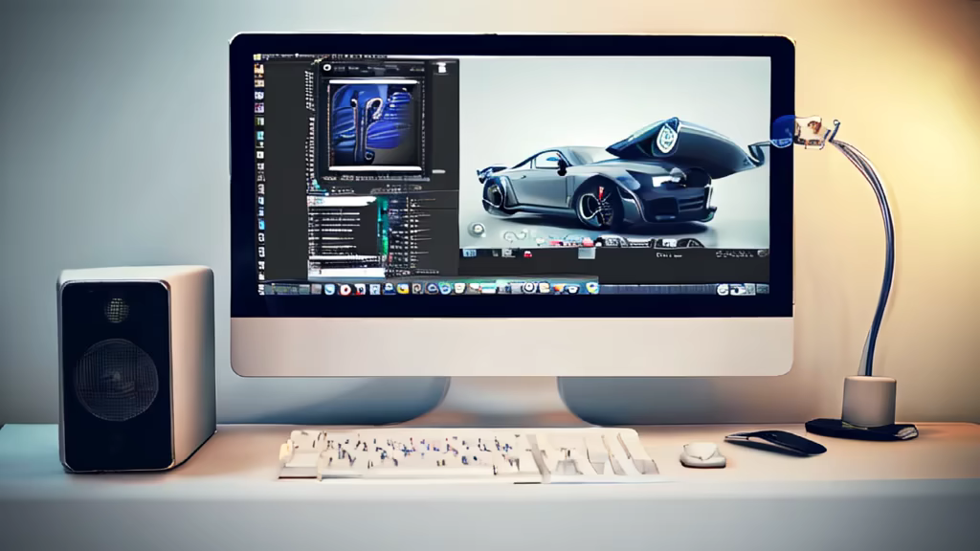Select the blue spring preview image
This screenshot has height=551, width=980.
[373, 123]
